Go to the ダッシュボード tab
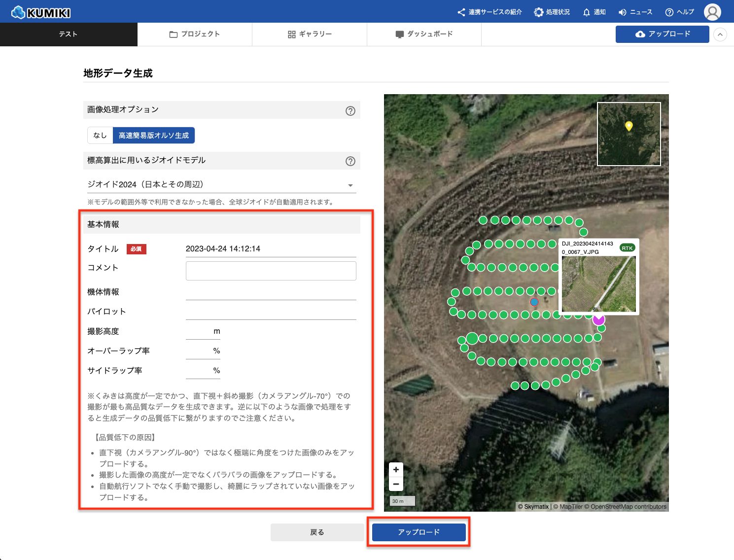The image size is (734, 560). click(x=424, y=35)
